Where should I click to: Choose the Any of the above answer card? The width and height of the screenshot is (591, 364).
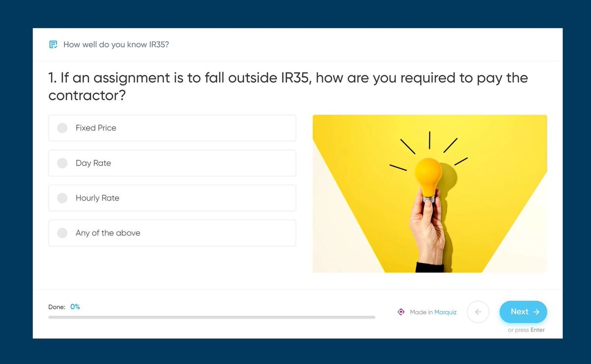pos(171,232)
